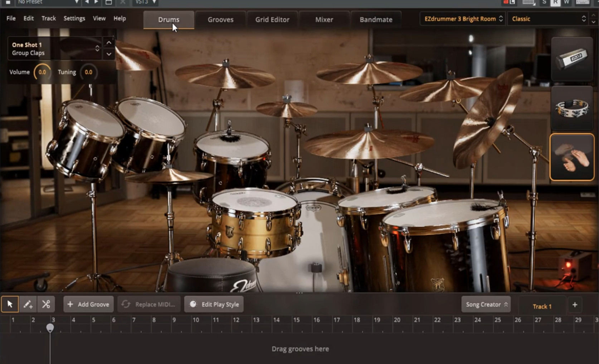Click the Add Groove button
The image size is (599, 364).
[88, 304]
